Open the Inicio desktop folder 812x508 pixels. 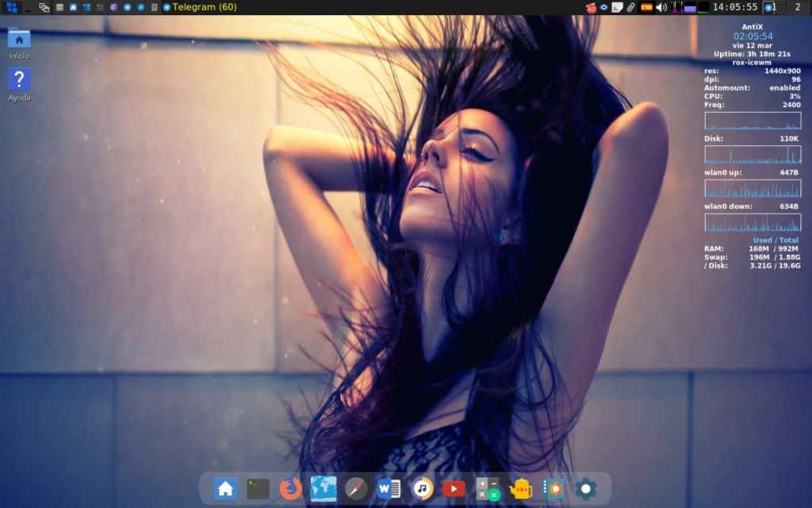19,42
